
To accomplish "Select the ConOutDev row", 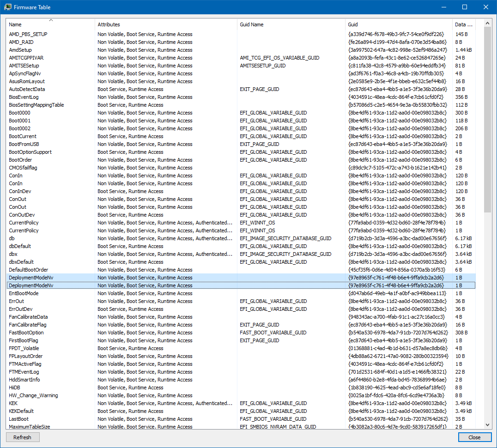I will tap(241, 215).
